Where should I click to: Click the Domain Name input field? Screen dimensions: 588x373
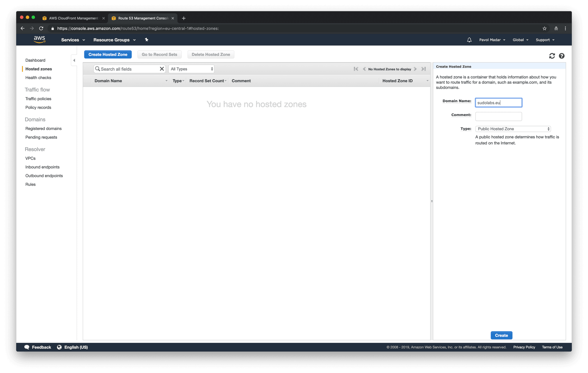pos(499,103)
